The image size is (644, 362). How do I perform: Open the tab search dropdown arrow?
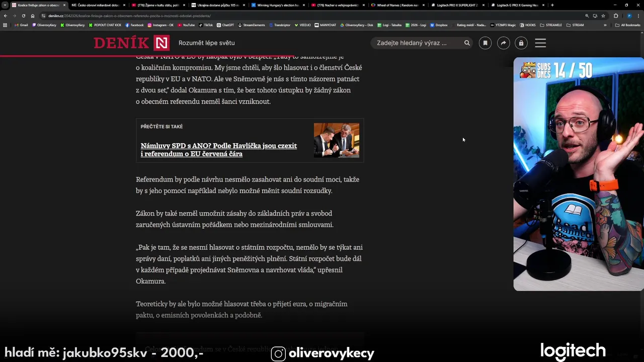pos(5,5)
